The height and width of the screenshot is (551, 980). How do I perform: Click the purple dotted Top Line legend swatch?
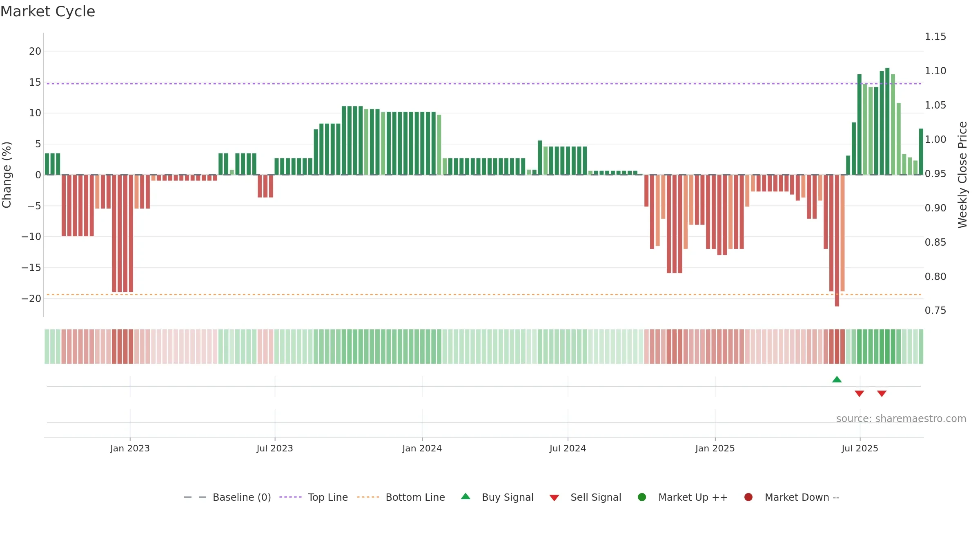pyautogui.click(x=290, y=497)
